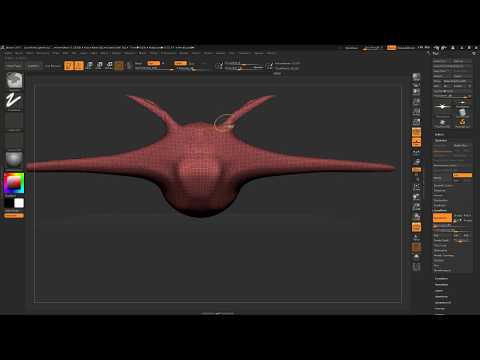Activate the Rotate transform icon

coord(109,65)
